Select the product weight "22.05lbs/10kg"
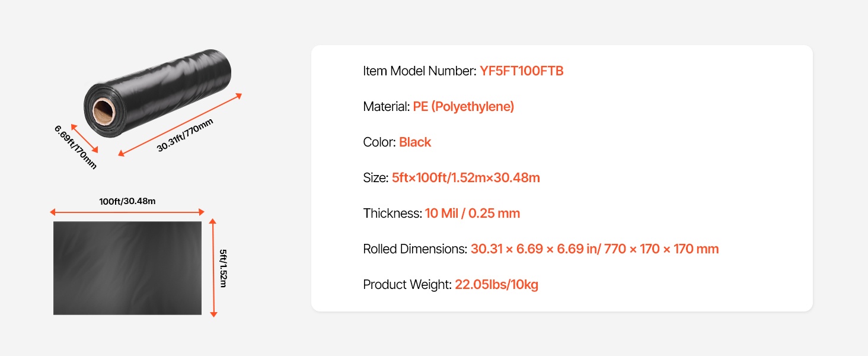The image size is (868, 356). tap(496, 285)
